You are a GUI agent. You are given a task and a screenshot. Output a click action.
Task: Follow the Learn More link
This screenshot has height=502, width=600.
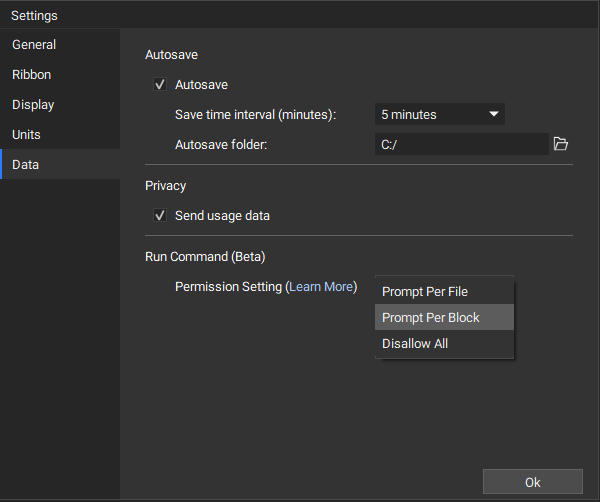click(321, 287)
